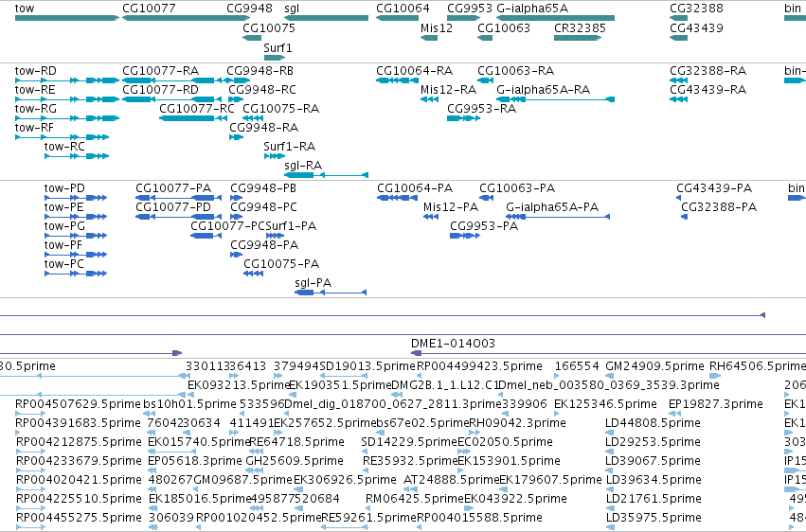Viewport: 806px width, 532px height.
Task: Select the CG10063-RA transcript
Action: coord(485,80)
